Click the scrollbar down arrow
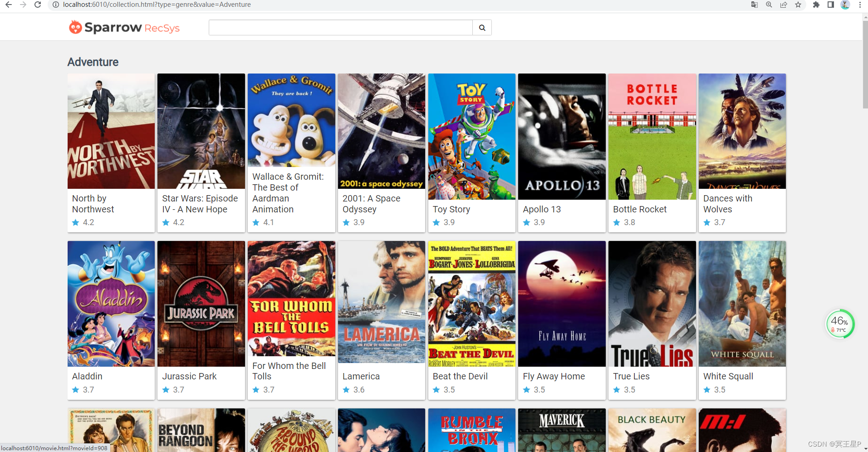868x452 pixels. click(865, 448)
